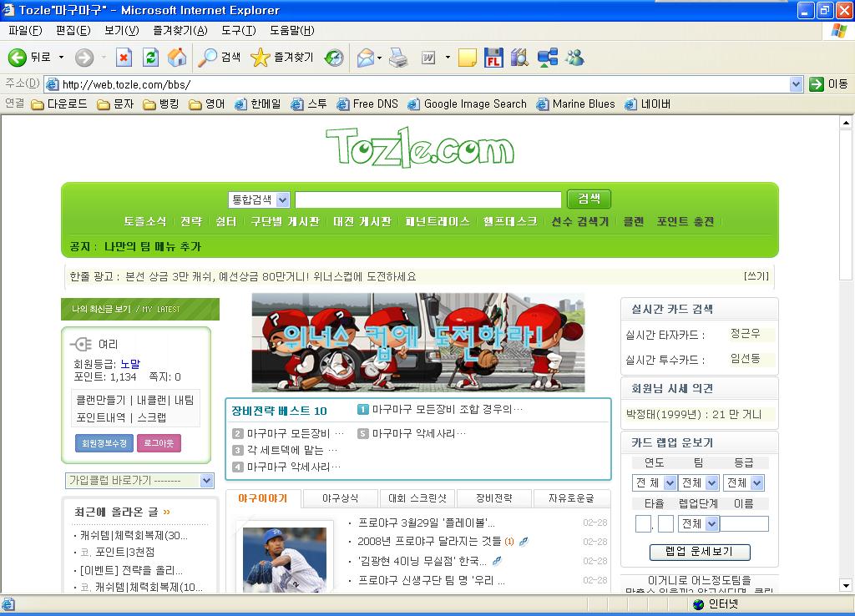Click the 이름 name input field

point(744,523)
